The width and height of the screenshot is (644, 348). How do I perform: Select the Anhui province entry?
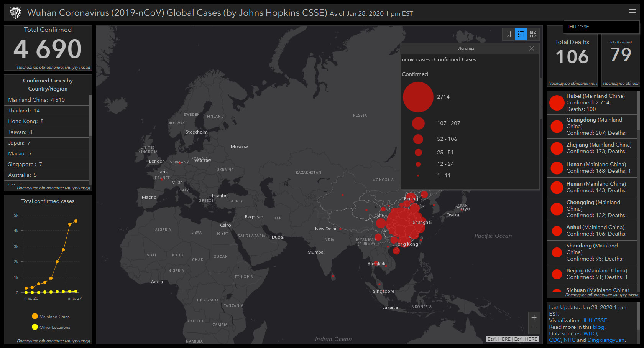pos(592,231)
